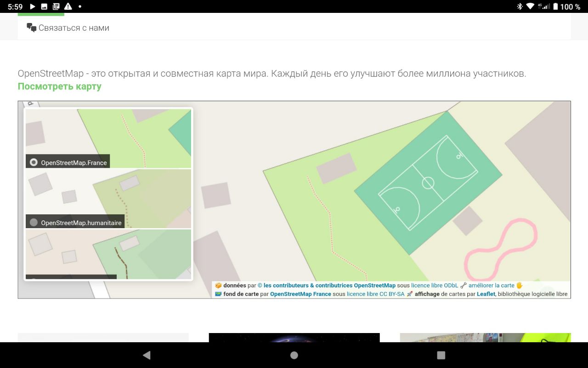Open the Посмотреть карту link
This screenshot has height=368, width=588.
pos(60,86)
